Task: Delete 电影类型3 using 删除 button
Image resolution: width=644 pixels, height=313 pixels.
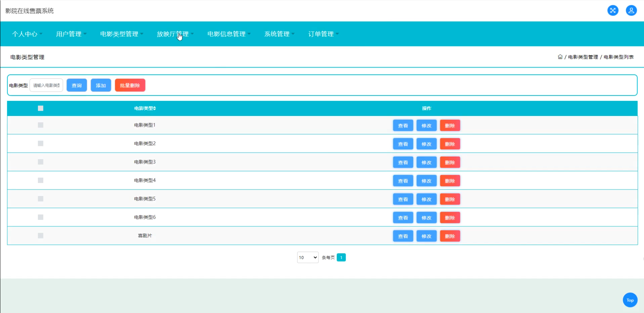Action: (450, 162)
